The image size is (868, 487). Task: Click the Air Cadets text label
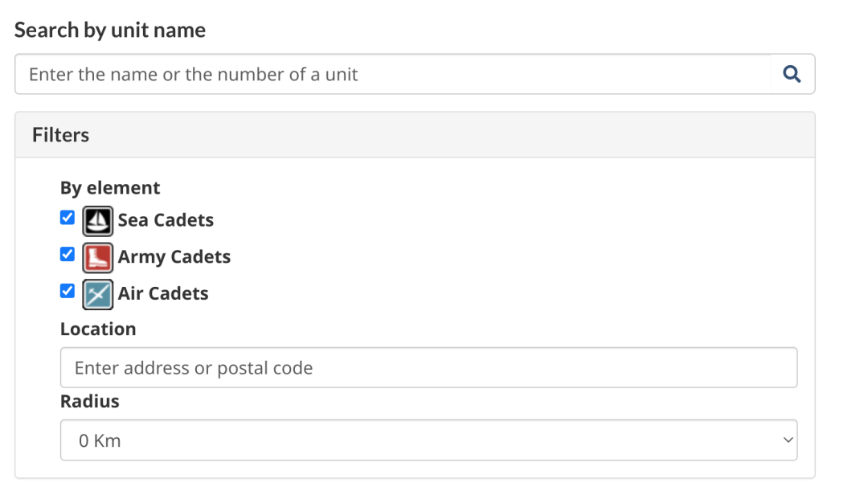(x=163, y=294)
